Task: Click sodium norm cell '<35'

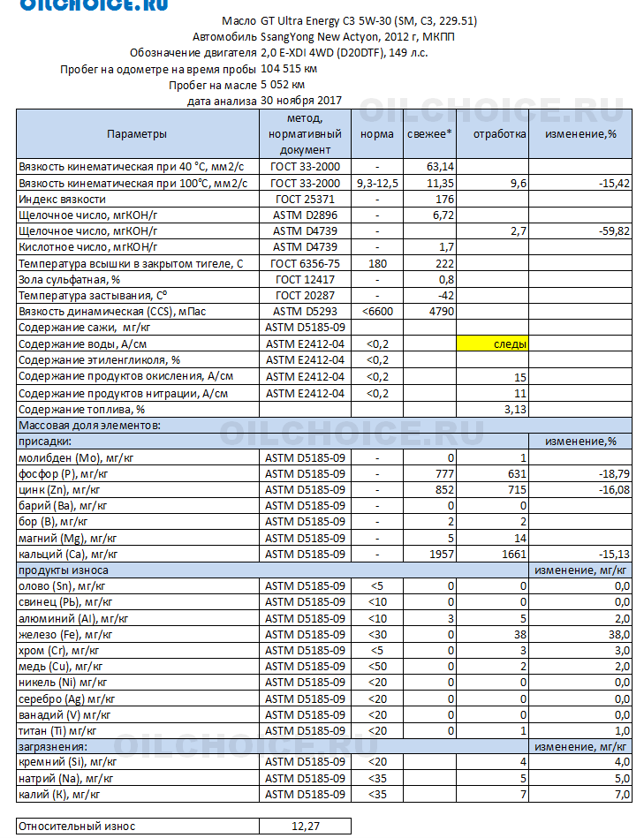Action: [x=377, y=779]
